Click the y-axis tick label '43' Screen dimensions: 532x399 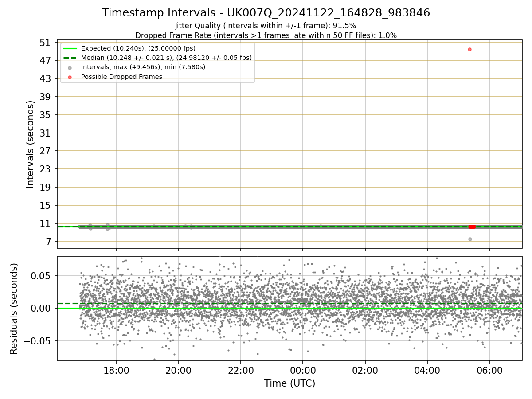pos(45,79)
